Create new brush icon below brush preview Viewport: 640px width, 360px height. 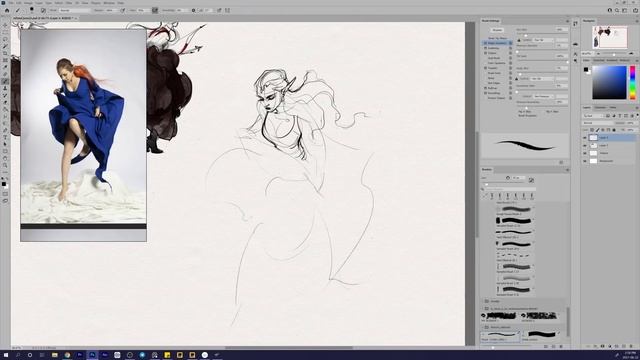[x=561, y=162]
